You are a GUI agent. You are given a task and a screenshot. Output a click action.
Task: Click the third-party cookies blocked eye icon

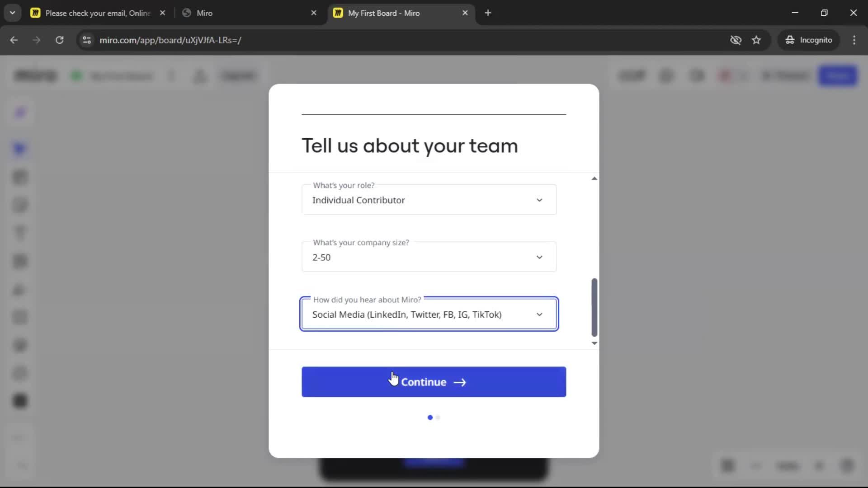(736, 40)
